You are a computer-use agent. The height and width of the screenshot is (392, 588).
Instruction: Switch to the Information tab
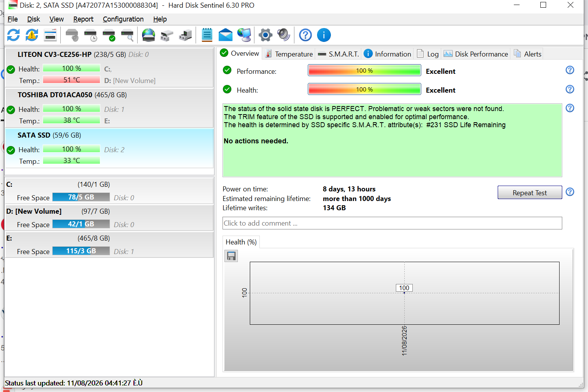(387, 54)
